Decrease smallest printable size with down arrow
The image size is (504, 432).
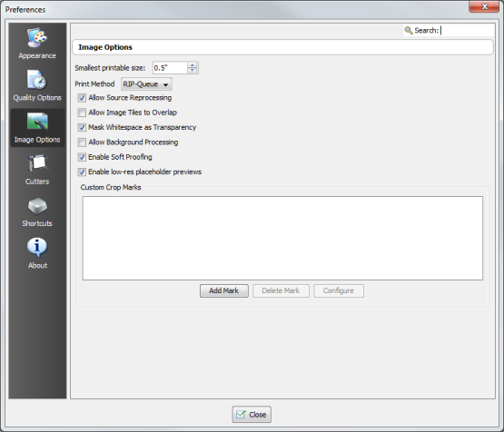click(x=193, y=71)
